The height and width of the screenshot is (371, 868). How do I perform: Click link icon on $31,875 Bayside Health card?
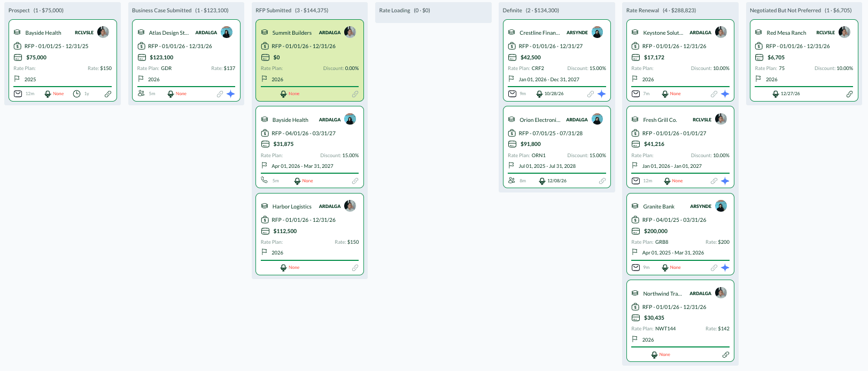tap(355, 181)
